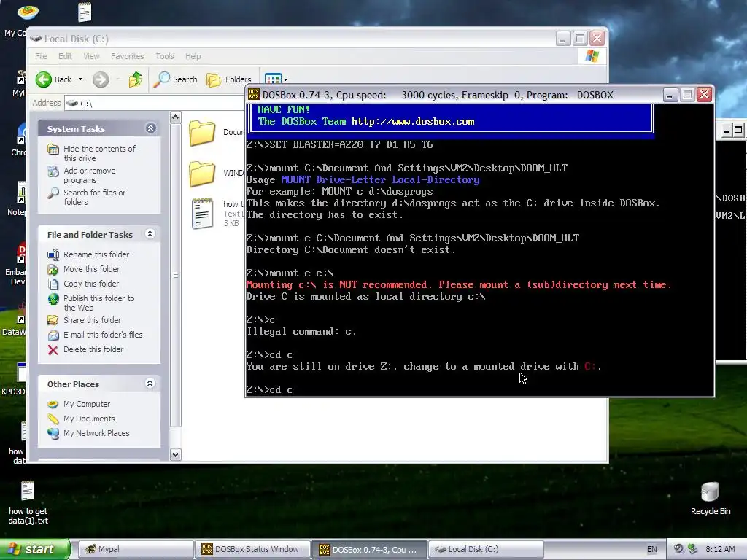Open Search in Explorer toolbar
The width and height of the screenshot is (747, 560).
pos(175,79)
